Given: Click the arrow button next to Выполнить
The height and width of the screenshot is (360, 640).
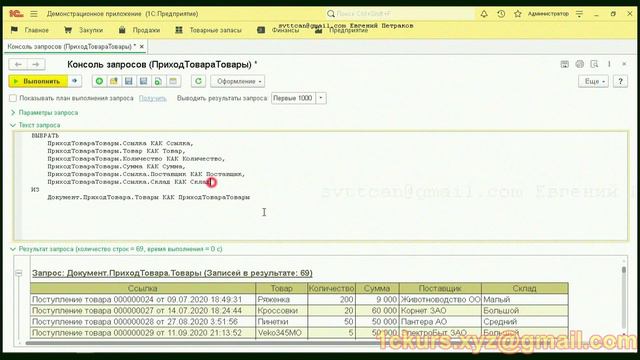Looking at the screenshot, I should coord(75,81).
